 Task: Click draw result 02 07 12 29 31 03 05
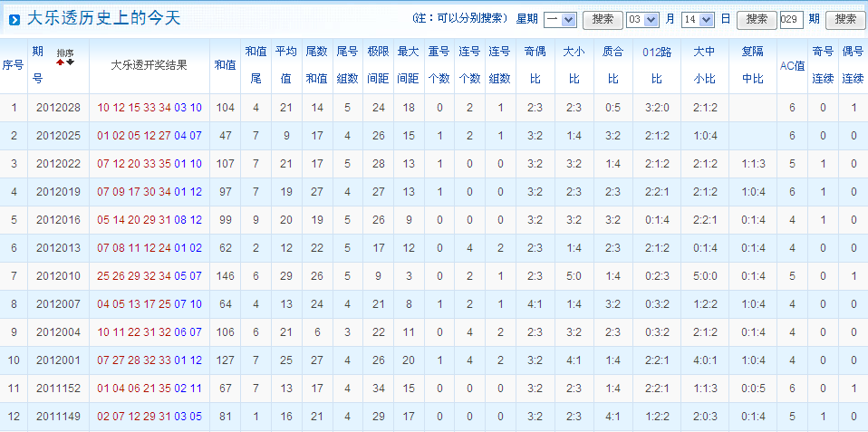(149, 417)
